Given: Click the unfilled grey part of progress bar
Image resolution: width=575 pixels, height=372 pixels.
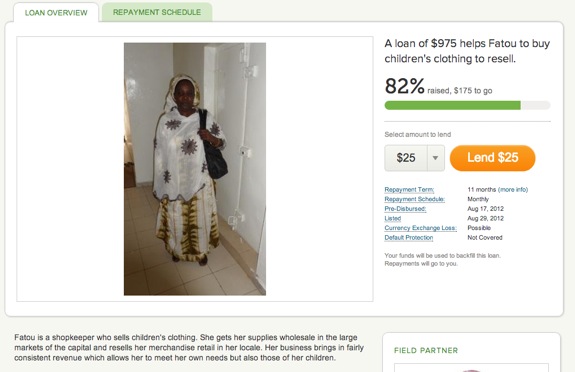Looking at the screenshot, I should [x=536, y=105].
